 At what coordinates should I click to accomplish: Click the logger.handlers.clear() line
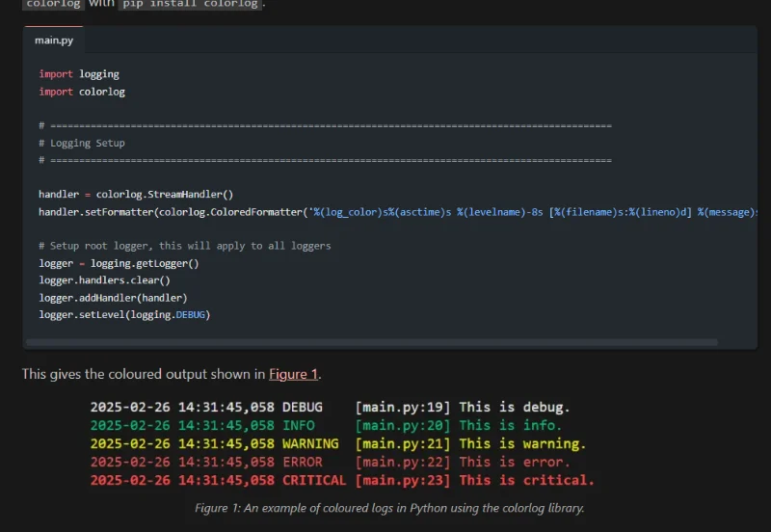104,280
